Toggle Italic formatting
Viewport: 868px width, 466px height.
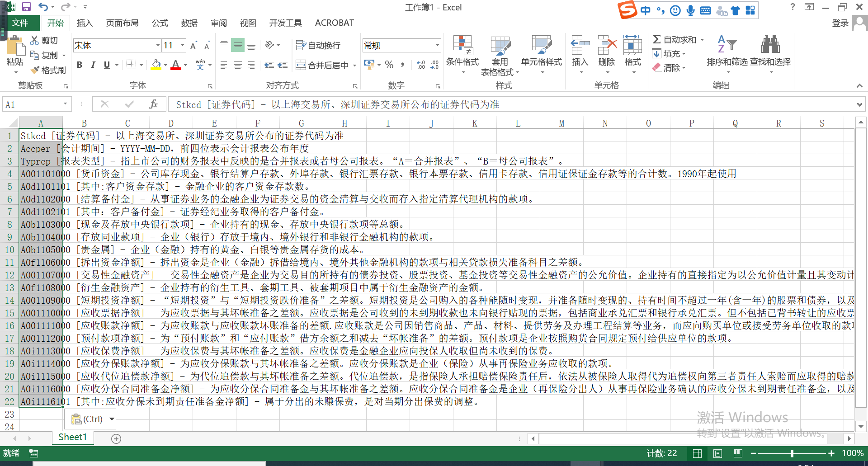tap(93, 65)
